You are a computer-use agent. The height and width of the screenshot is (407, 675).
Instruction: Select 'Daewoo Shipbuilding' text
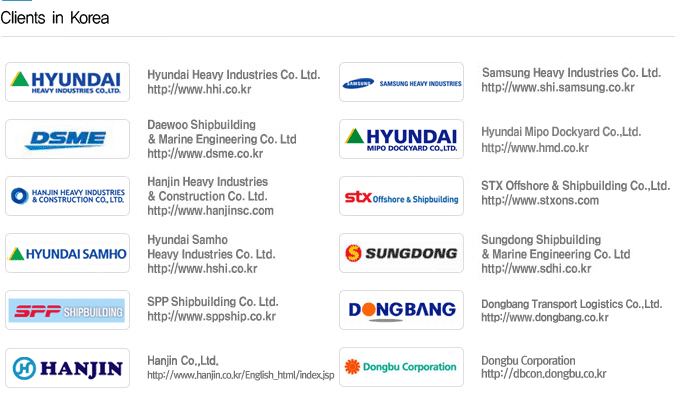tap(201, 125)
